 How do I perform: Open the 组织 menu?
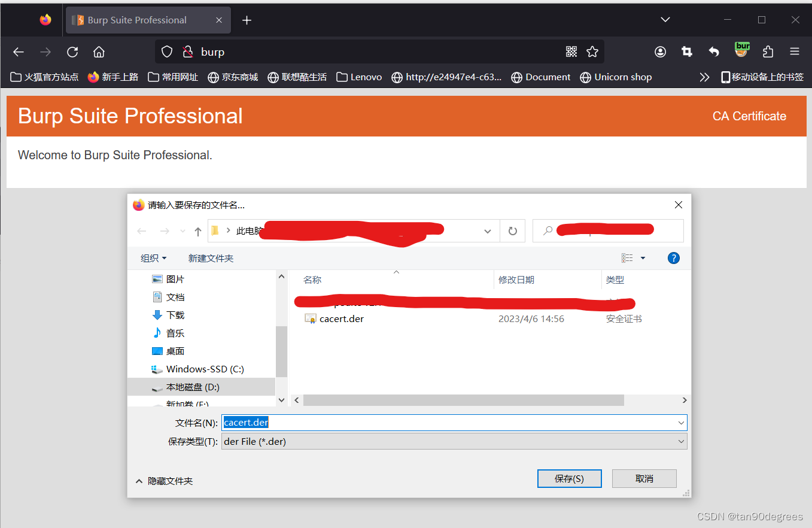tap(154, 258)
